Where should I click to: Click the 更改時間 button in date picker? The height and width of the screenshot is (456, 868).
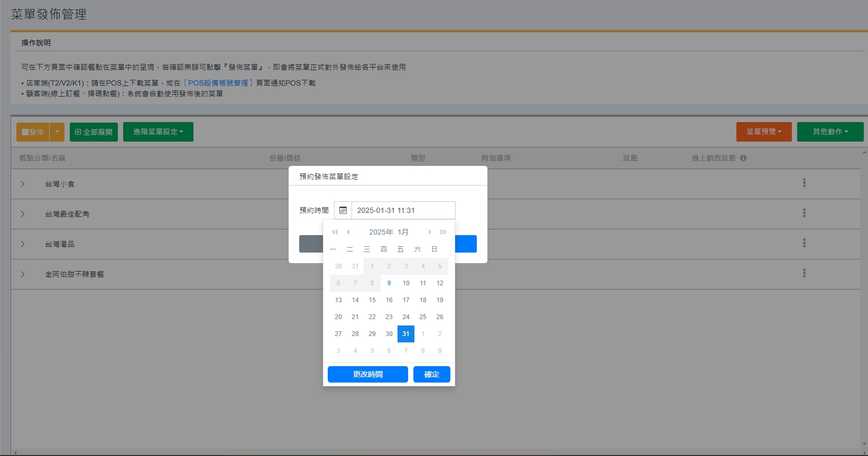pyautogui.click(x=367, y=374)
